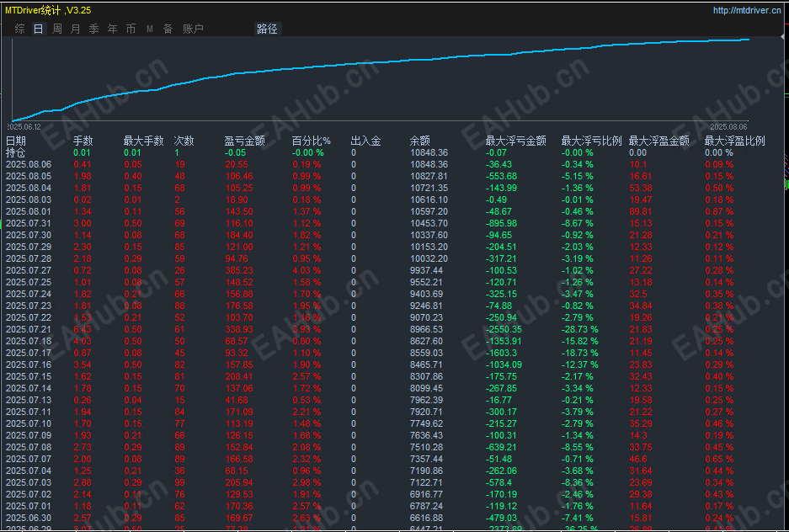
Task: Select the 2025.07.31 date row
Action: (x=28, y=223)
